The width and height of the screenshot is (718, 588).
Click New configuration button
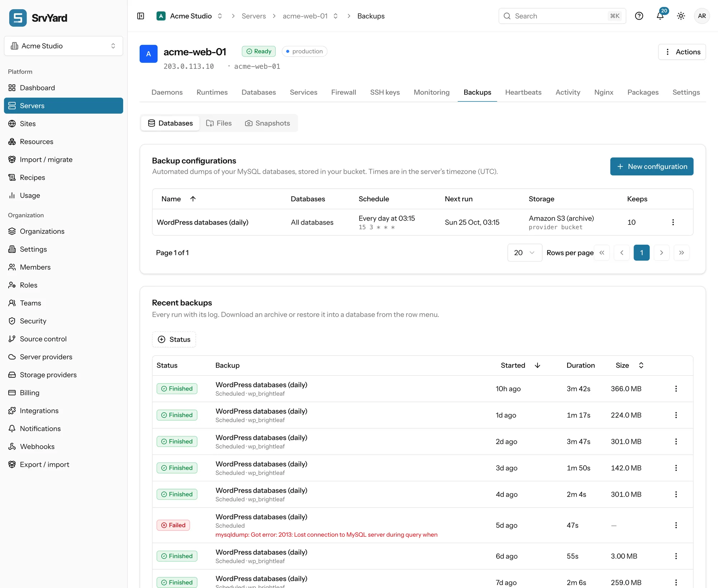(652, 166)
